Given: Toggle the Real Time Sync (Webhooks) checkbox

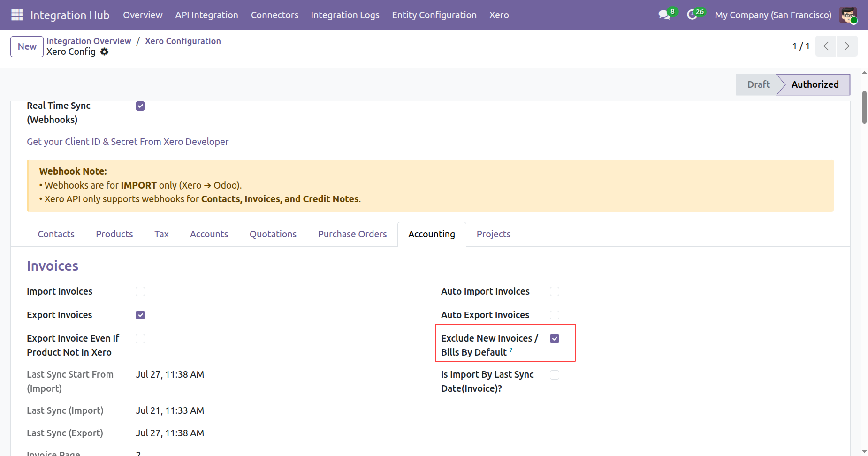Looking at the screenshot, I should (x=140, y=106).
